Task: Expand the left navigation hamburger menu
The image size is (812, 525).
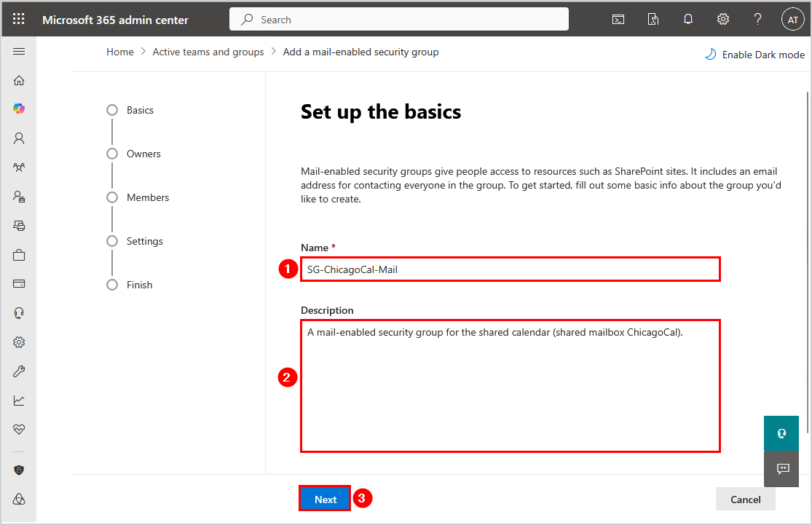Action: click(19, 52)
